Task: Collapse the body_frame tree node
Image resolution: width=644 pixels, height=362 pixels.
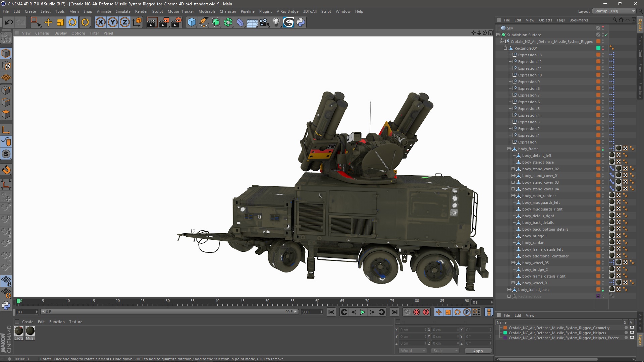Action: pos(509,149)
